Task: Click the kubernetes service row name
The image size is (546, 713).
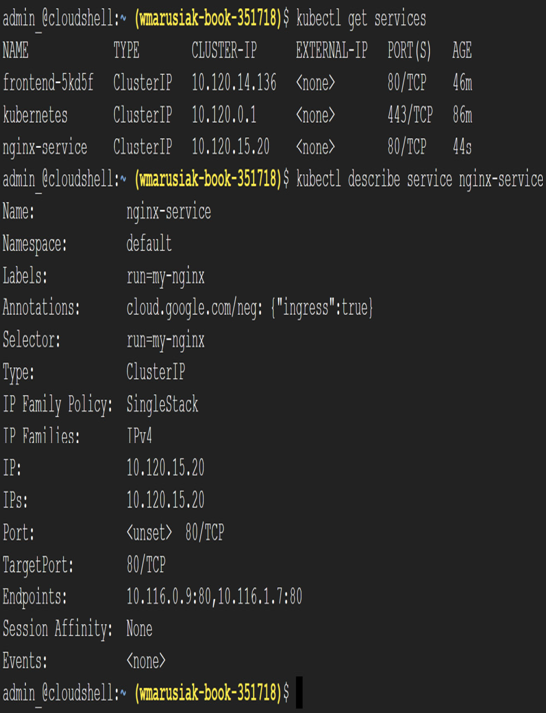Action: tap(35, 115)
